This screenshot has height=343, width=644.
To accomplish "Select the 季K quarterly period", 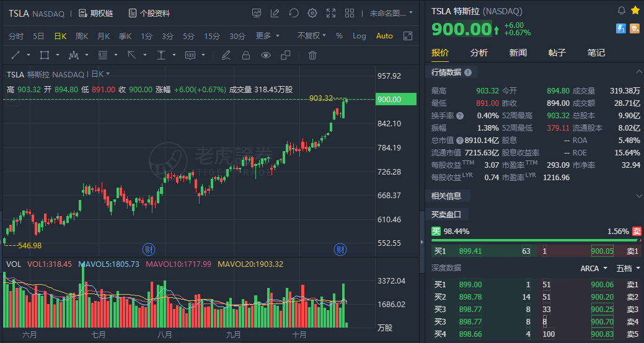I will pos(125,36).
